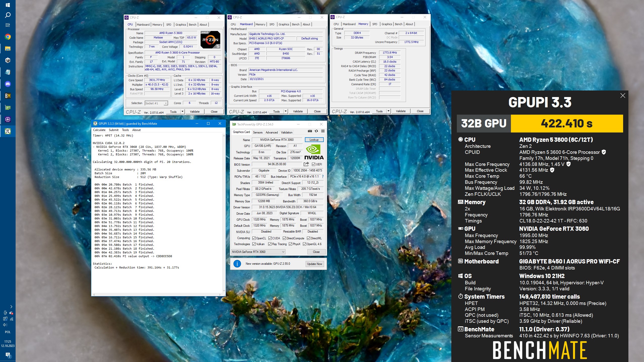Toggle the OpenCL checkbox
This screenshot has width=644, height=362.
point(254,238)
